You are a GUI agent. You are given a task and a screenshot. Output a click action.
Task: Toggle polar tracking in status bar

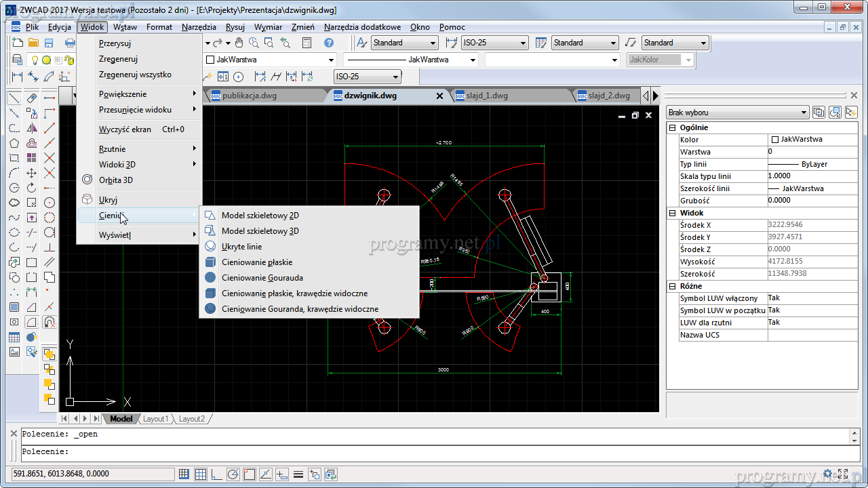(x=233, y=474)
